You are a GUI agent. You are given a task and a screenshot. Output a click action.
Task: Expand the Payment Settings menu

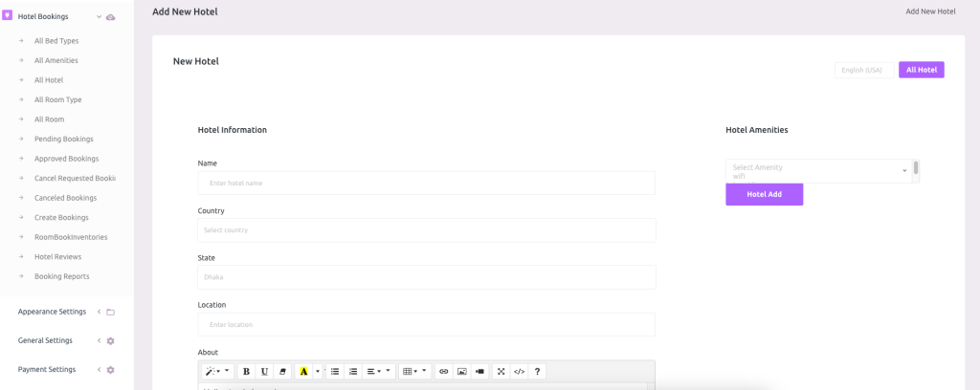pos(47,369)
